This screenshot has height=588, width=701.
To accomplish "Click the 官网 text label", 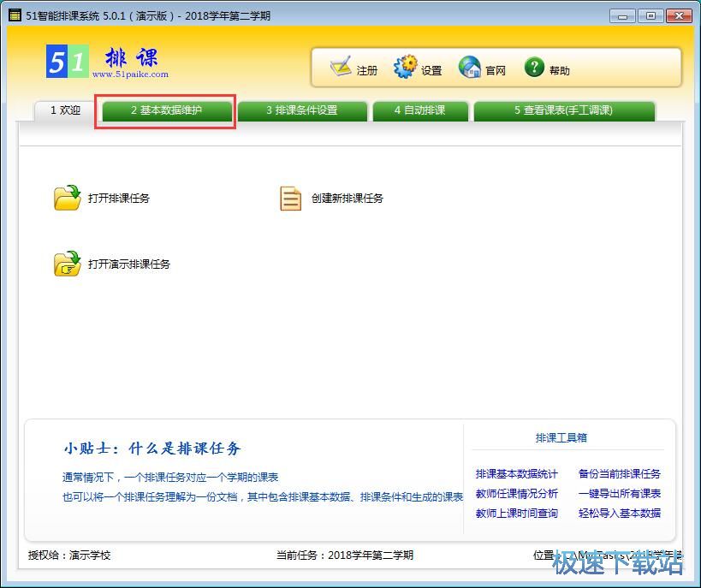I will pos(496,71).
